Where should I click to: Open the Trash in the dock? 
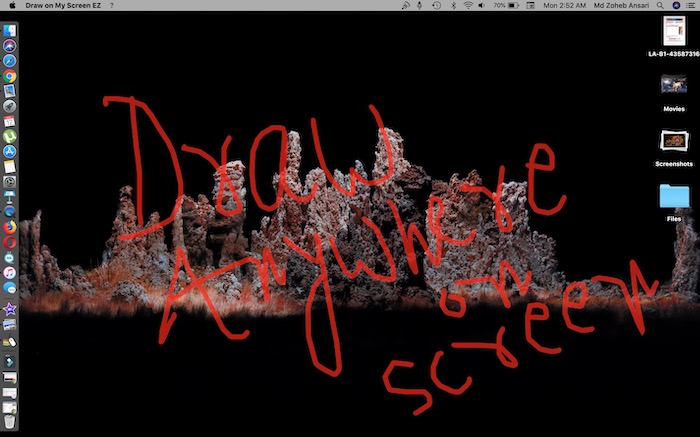(x=9, y=407)
